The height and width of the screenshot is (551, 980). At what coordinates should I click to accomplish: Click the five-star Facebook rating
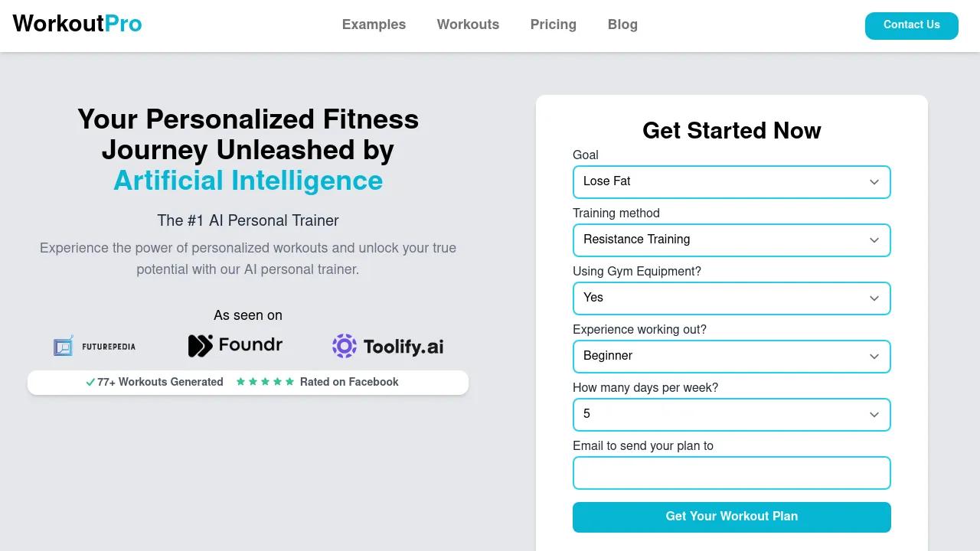pyautogui.click(x=265, y=382)
